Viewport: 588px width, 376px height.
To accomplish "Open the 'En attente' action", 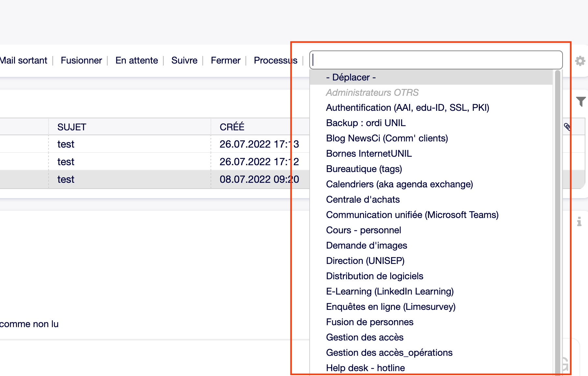I will tap(137, 61).
